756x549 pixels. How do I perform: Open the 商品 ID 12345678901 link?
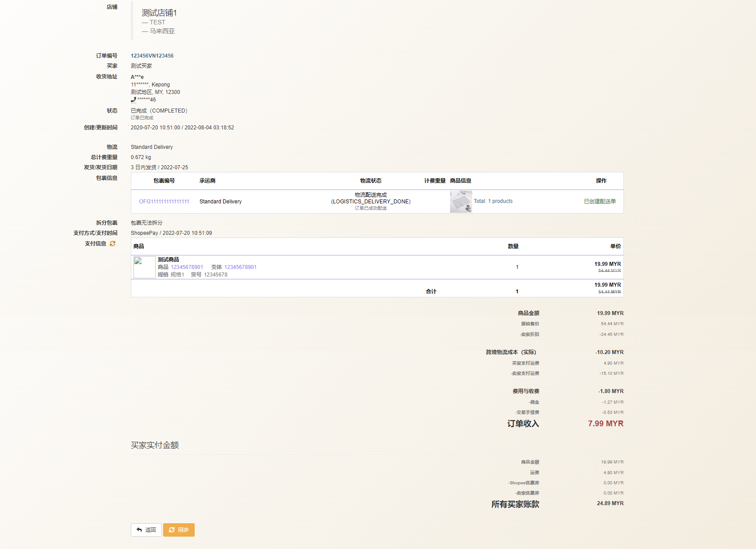pyautogui.click(x=187, y=267)
